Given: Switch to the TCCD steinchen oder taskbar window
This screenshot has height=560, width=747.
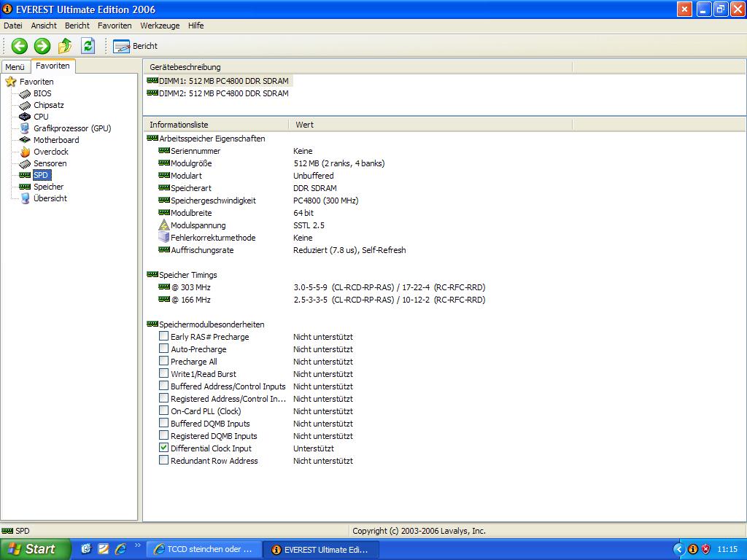Looking at the screenshot, I should pyautogui.click(x=204, y=550).
